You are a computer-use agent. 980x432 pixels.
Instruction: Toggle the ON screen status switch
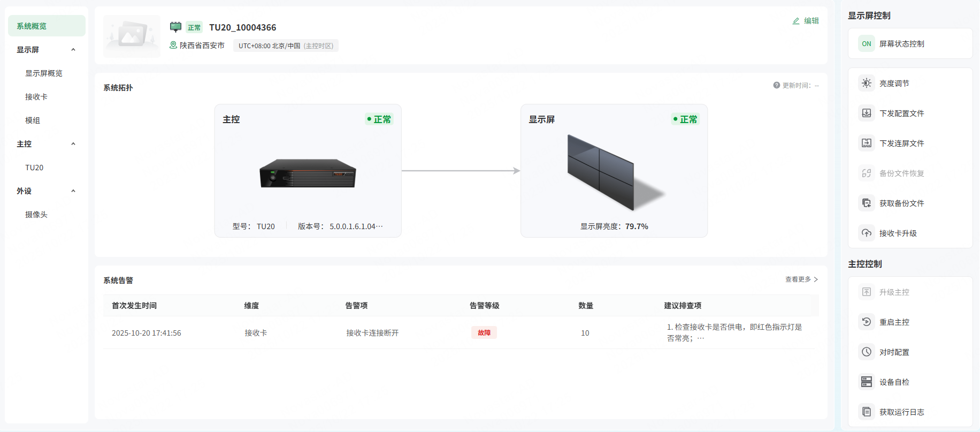click(x=866, y=43)
